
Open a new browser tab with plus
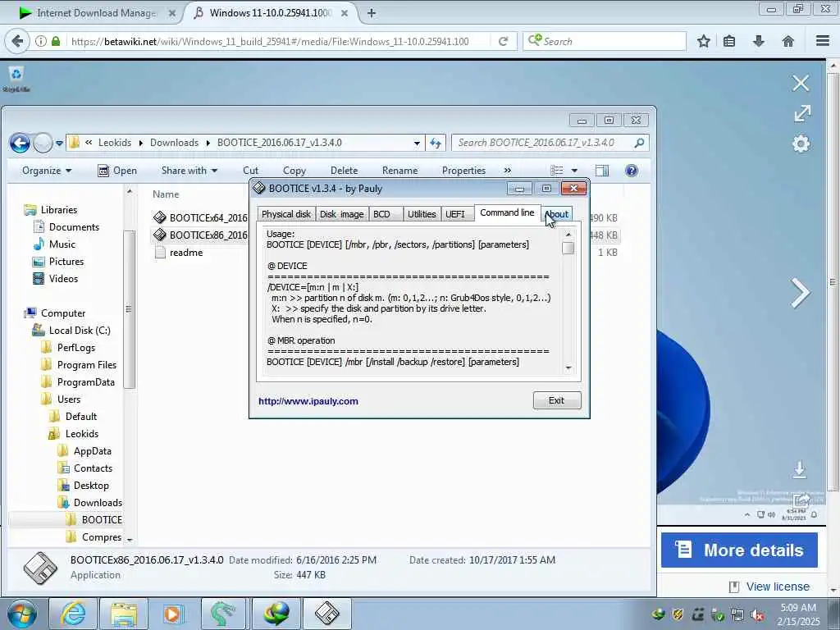pyautogui.click(x=372, y=13)
